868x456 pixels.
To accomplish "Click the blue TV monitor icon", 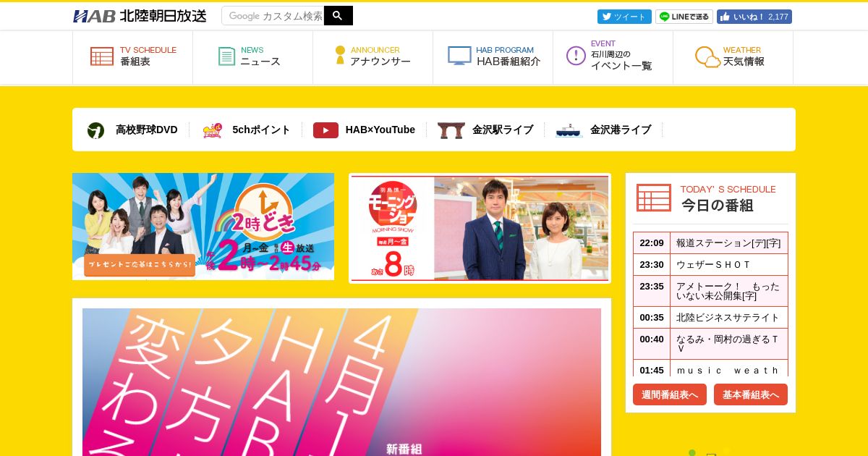I will point(459,56).
